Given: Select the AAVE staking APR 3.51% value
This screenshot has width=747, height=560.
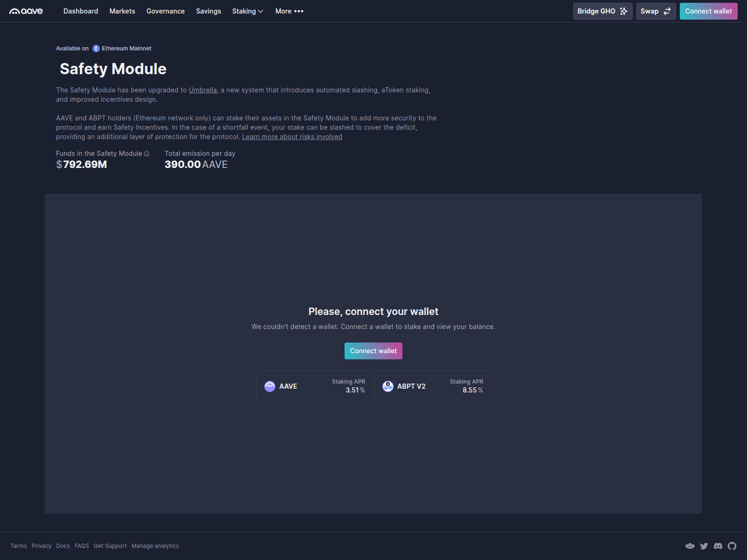Looking at the screenshot, I should (x=355, y=390).
